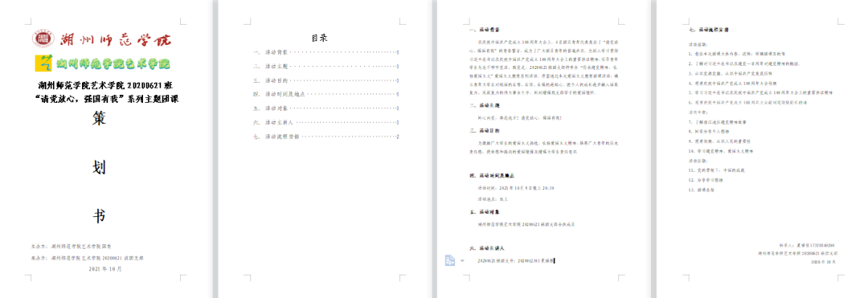
Task: Click the 活动时间 line dated 2021年10月
Action: (516, 188)
